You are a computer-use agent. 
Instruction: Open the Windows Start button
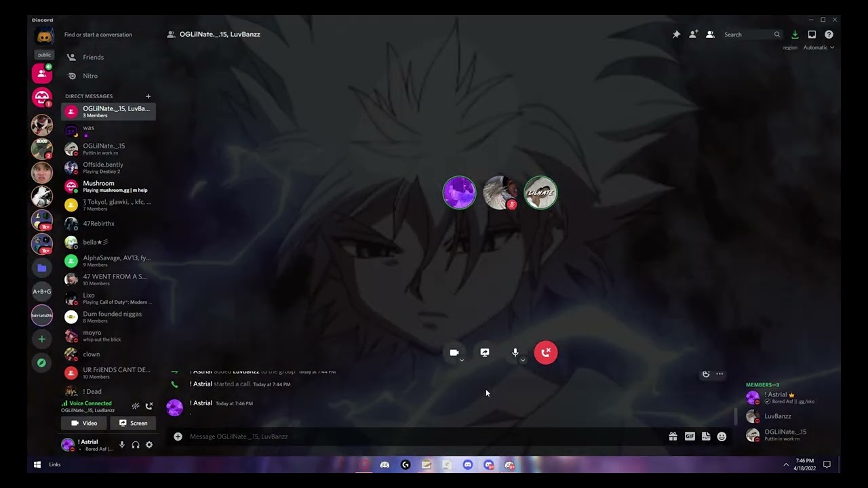37,464
